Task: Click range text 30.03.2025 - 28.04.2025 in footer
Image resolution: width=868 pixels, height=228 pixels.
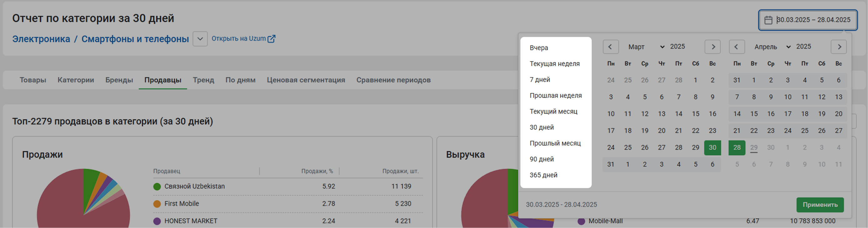Action: pos(561,205)
